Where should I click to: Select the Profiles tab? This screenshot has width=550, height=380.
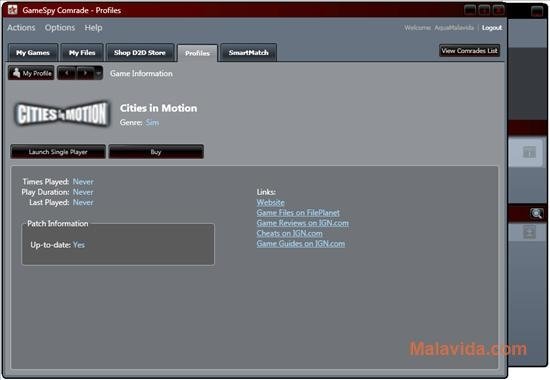click(x=197, y=53)
